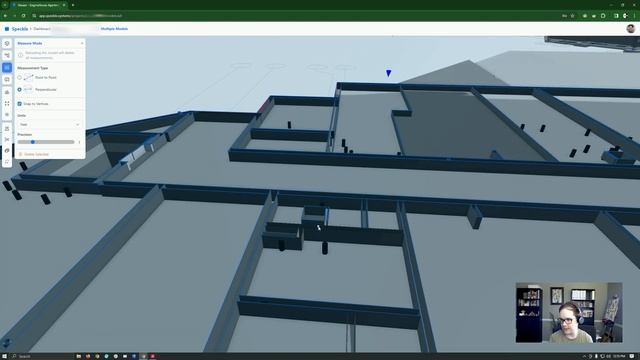Open the user avatar menu

[x=631, y=29]
